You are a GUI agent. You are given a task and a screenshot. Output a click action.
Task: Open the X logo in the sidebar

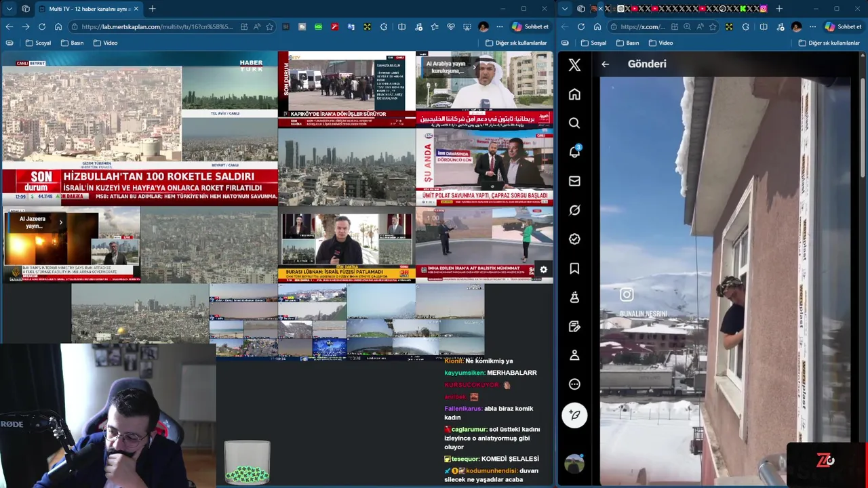click(x=574, y=65)
